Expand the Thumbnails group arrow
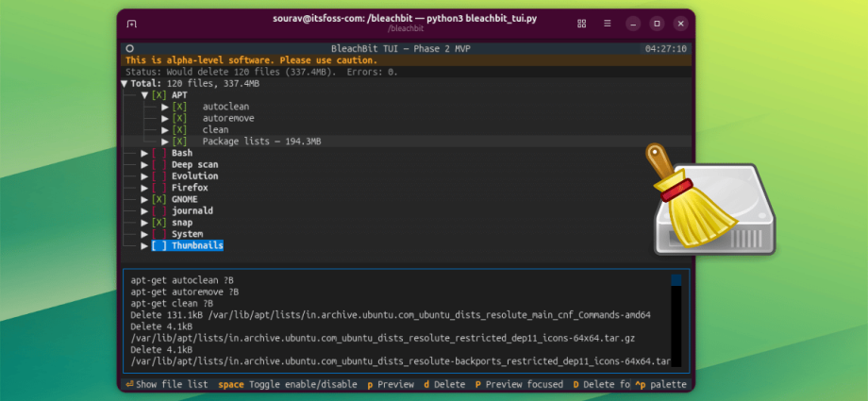 click(144, 246)
